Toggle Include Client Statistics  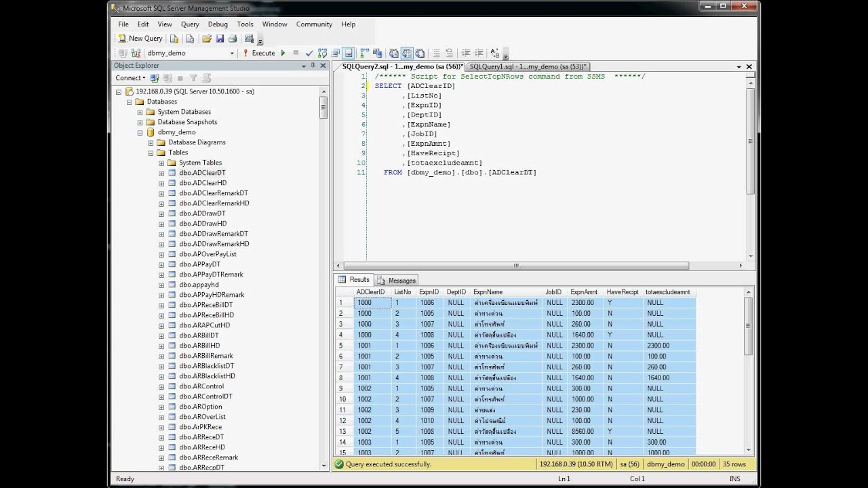377,53
